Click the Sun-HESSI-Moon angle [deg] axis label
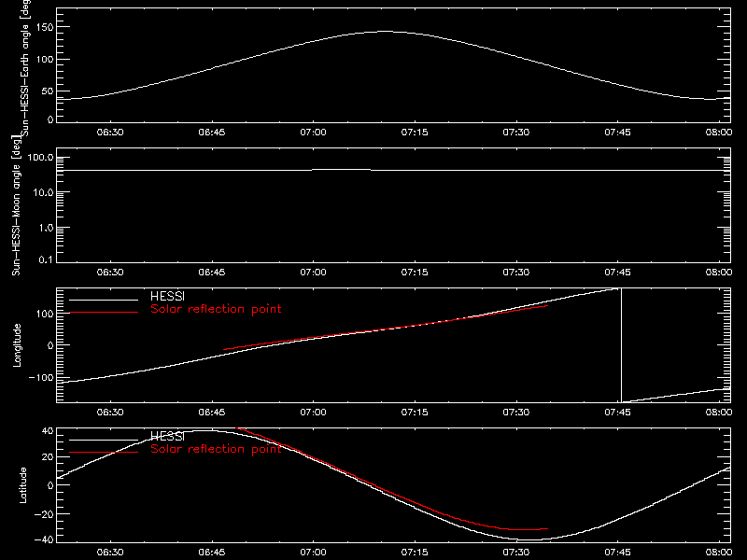Viewport: 747px width, 560px height. tap(16, 206)
